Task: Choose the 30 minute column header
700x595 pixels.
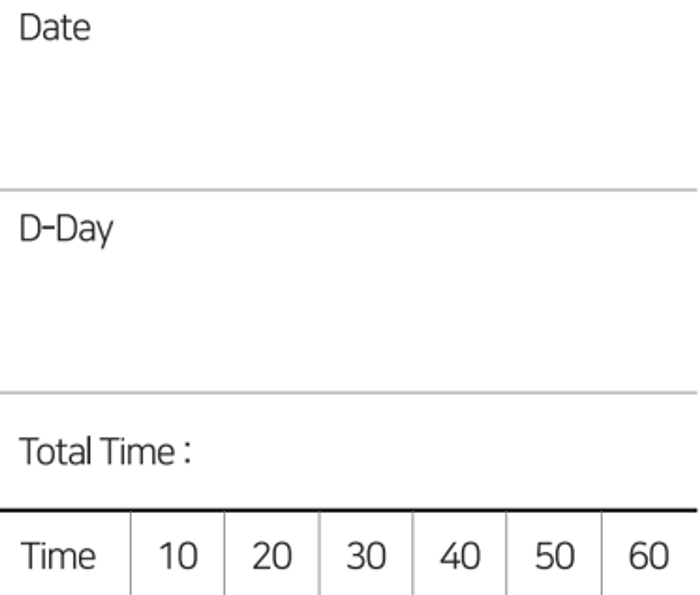Action: coord(366,556)
